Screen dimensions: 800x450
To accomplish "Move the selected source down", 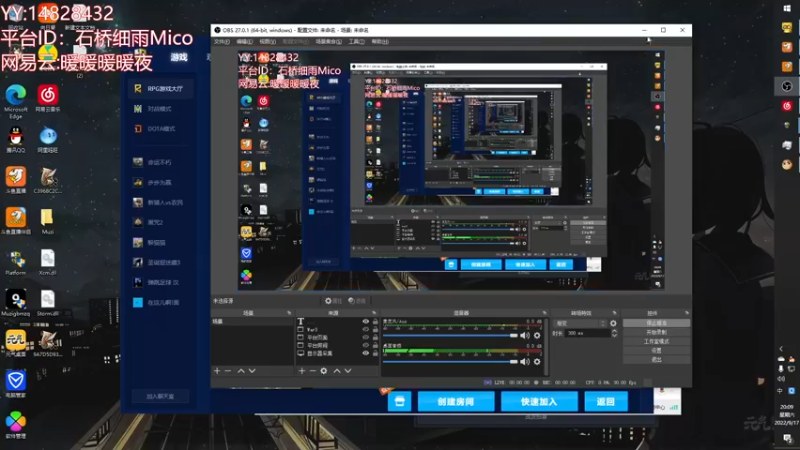I will point(348,371).
